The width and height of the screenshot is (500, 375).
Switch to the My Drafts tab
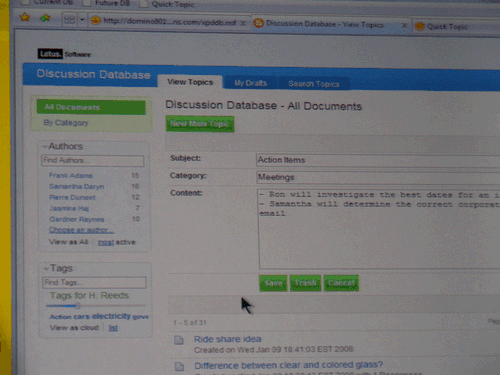(x=250, y=83)
